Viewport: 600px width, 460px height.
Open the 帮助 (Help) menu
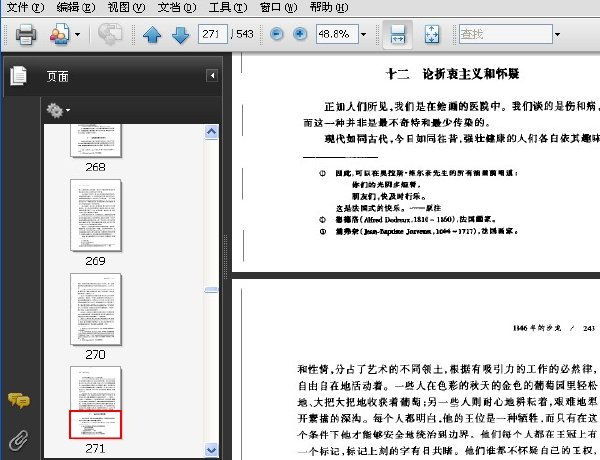[x=329, y=7]
